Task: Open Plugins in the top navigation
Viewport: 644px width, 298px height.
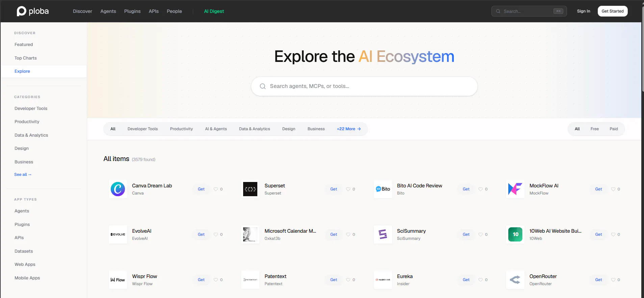Action: [132, 11]
